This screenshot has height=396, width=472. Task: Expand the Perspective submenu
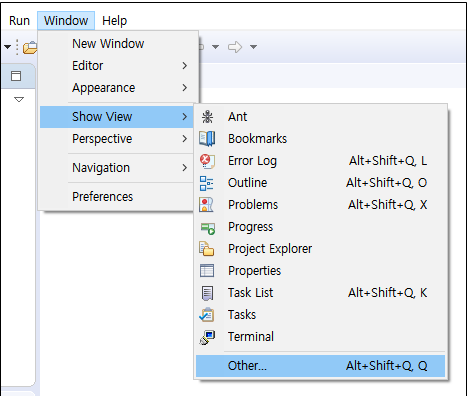117,139
